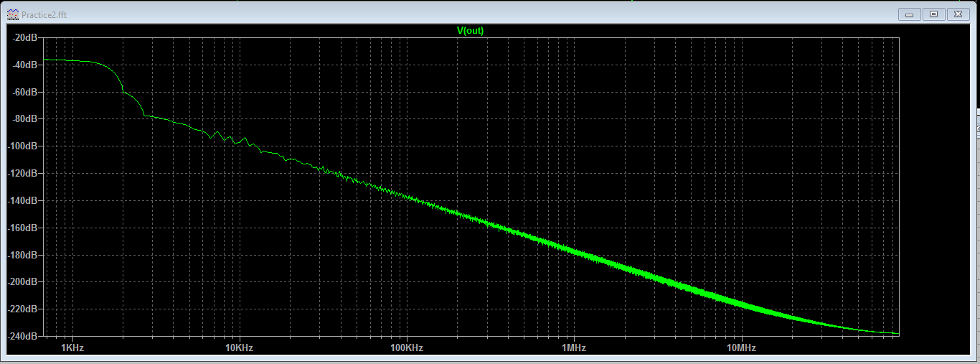The image size is (980, 364).
Task: Click the 1MHz frequency axis label
Action: point(573,348)
